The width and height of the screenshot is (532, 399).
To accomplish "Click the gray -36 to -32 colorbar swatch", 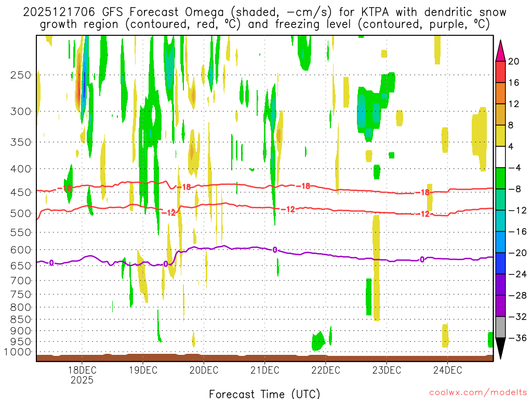I will pos(501,327).
